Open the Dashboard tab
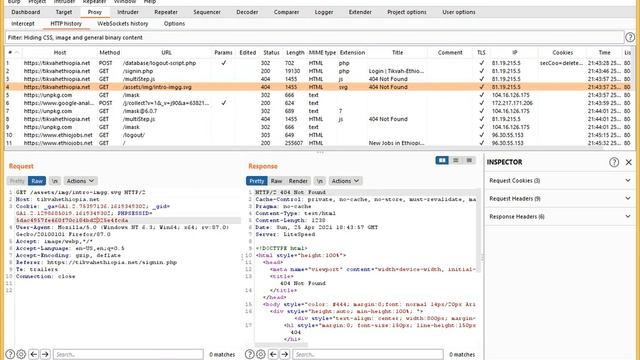 coord(26,12)
